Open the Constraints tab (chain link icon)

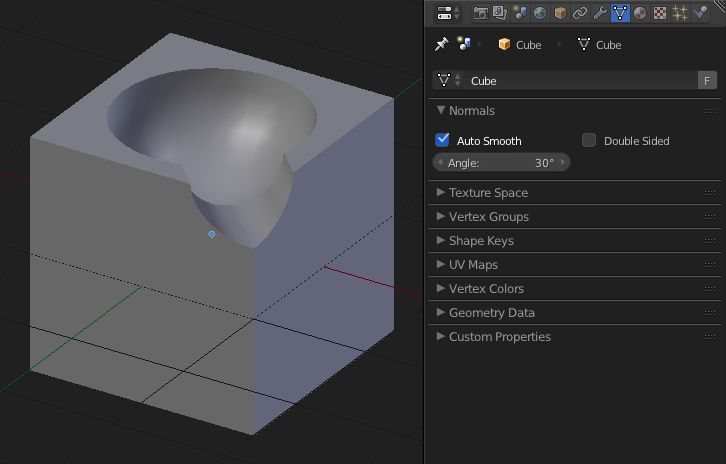[x=580, y=13]
